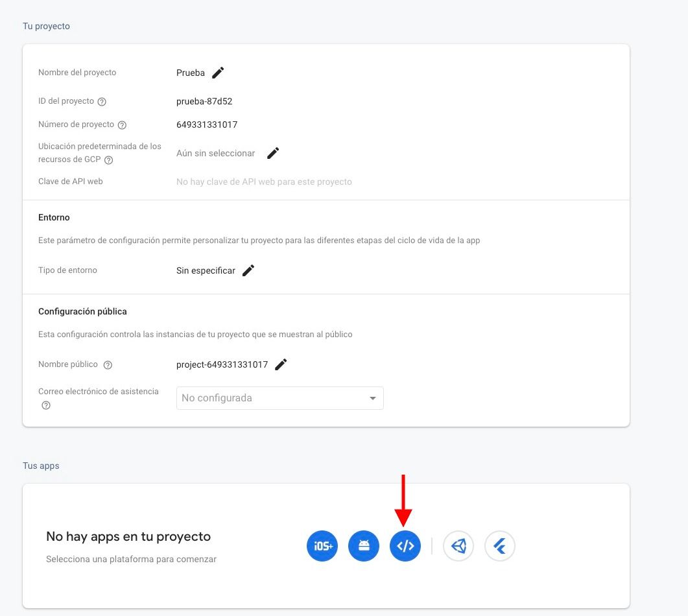This screenshot has width=688, height=616.
Task: Click the Aún sin seleccionar text
Action: tap(215, 153)
